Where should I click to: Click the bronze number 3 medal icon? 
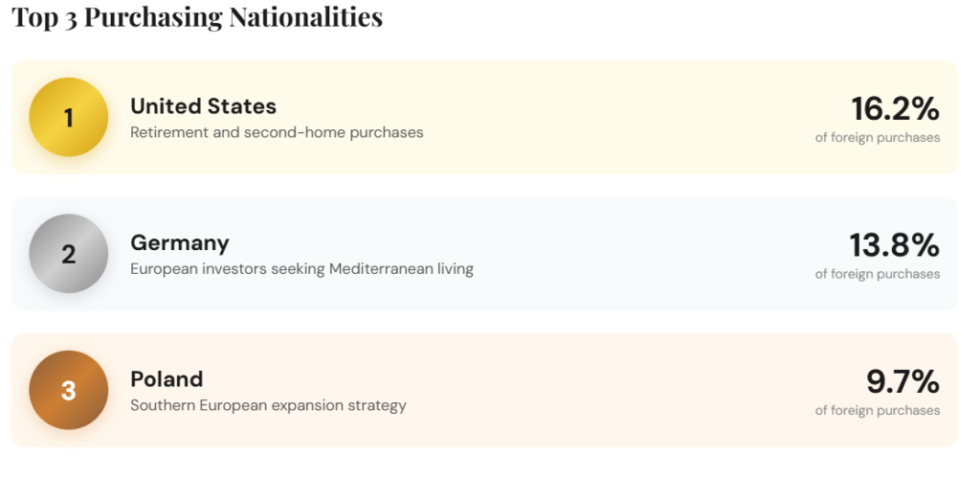(68, 390)
